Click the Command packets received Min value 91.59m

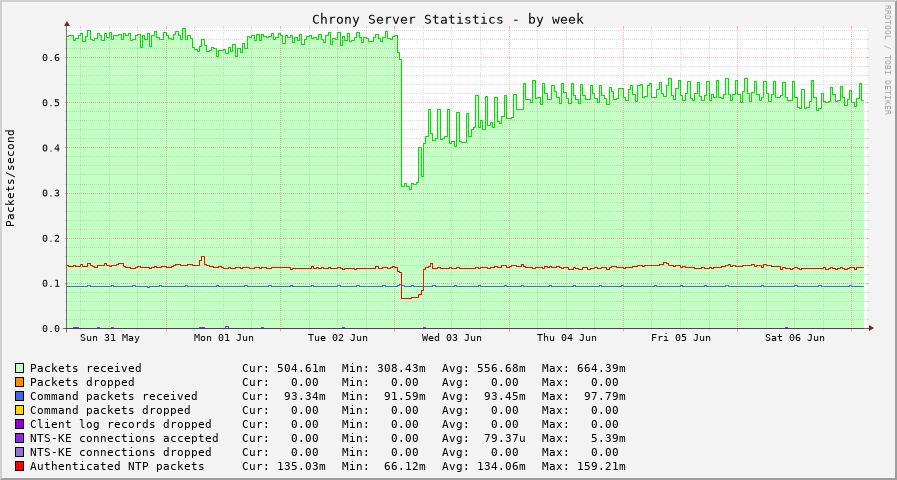404,396
